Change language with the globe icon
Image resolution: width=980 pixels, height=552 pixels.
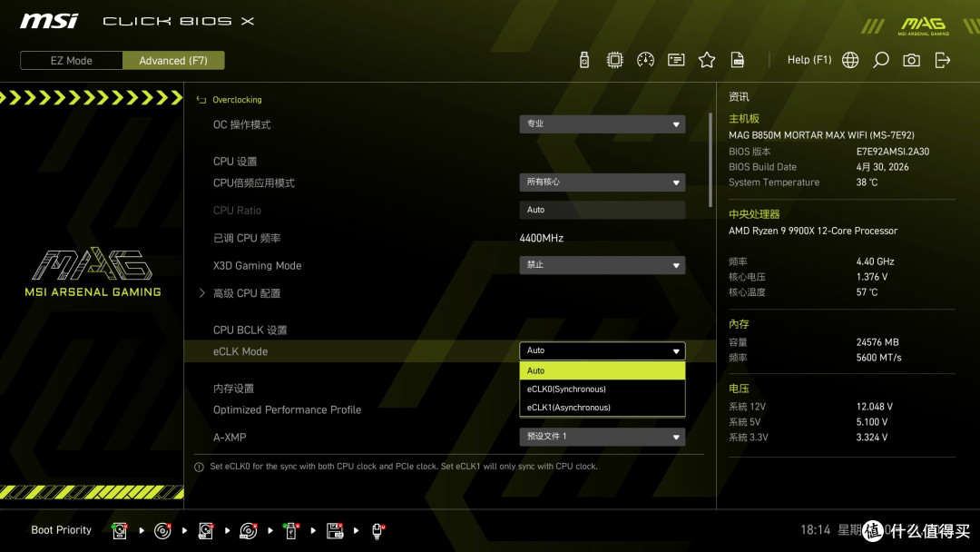(850, 60)
